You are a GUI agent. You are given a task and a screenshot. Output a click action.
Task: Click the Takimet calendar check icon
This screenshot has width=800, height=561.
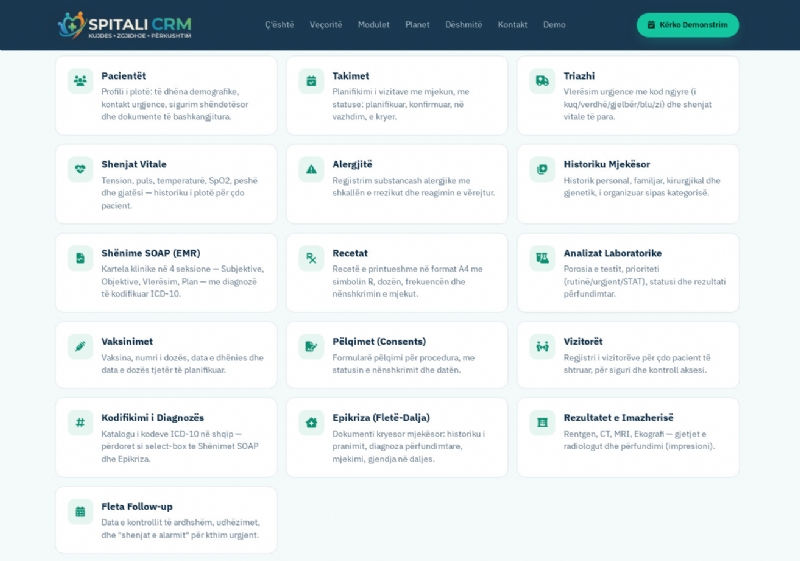[311, 81]
